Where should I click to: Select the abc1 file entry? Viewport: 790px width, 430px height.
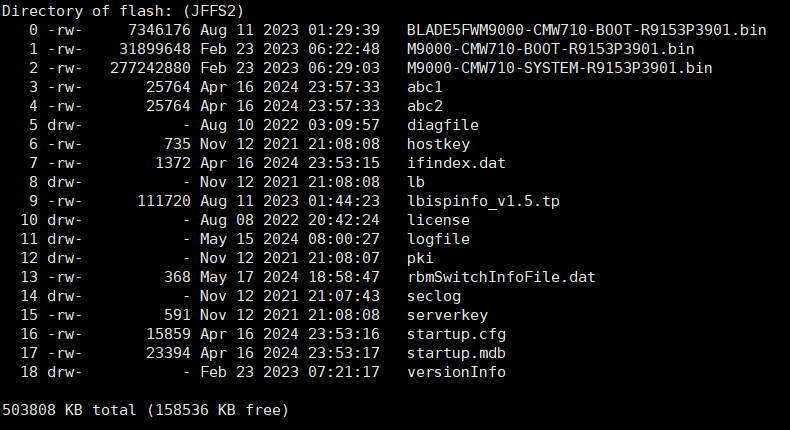(424, 87)
